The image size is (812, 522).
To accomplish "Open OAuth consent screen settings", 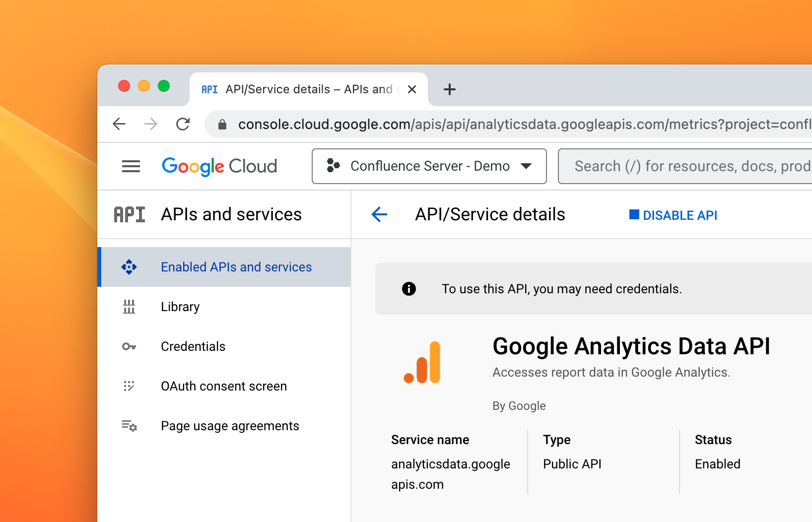I will pos(224,386).
